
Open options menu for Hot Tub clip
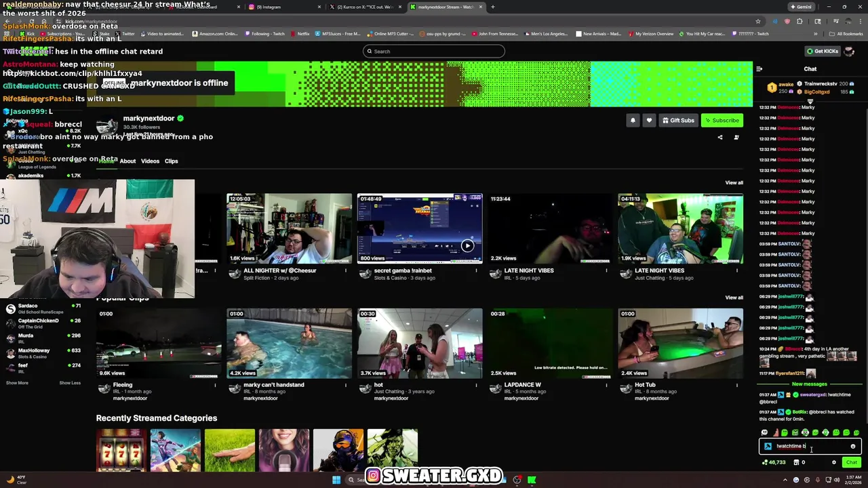pos(737,385)
